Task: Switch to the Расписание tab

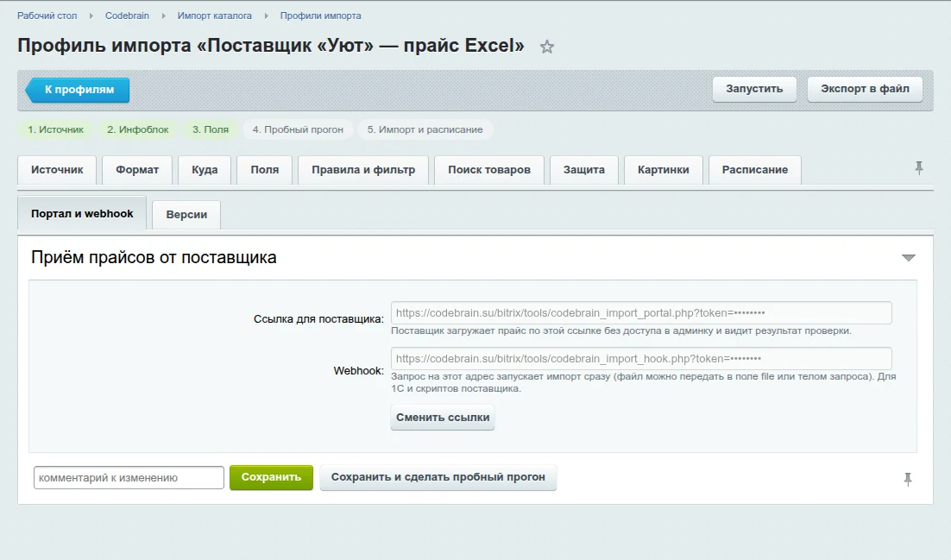Action: tap(754, 170)
